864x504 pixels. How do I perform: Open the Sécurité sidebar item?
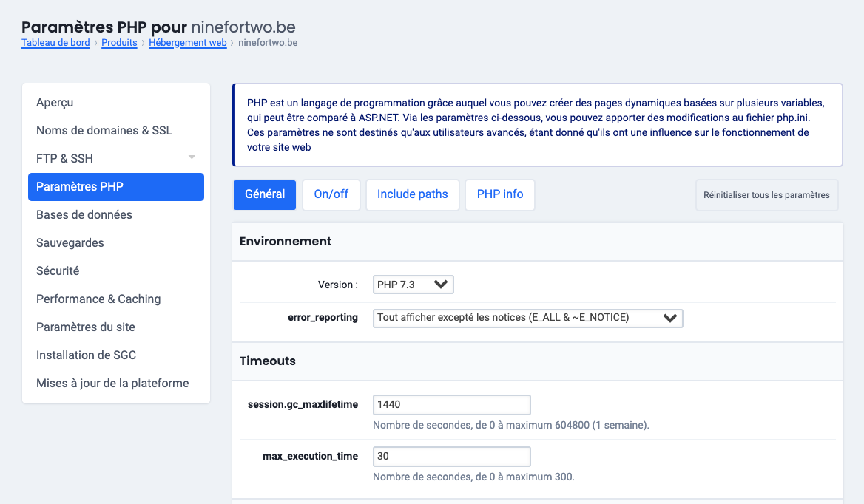[58, 270]
